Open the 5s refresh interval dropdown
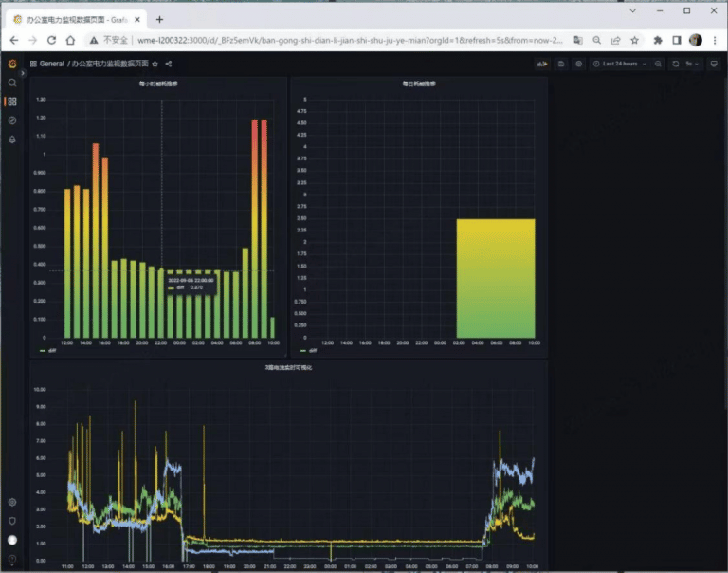The width and height of the screenshot is (728, 573). coord(691,64)
